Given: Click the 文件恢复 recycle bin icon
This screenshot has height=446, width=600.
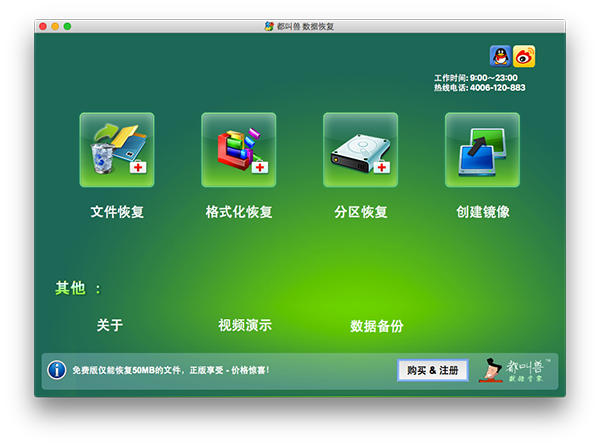Looking at the screenshot, I should click(x=117, y=150).
